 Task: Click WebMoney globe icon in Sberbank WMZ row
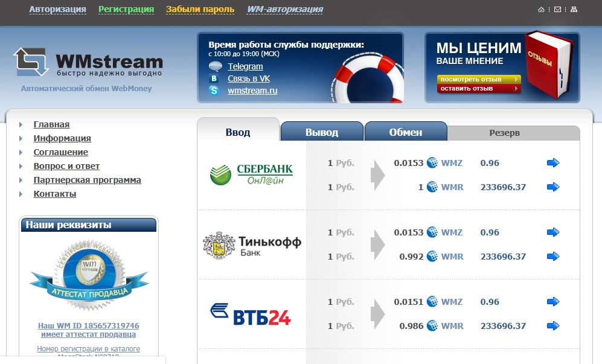[x=432, y=163]
